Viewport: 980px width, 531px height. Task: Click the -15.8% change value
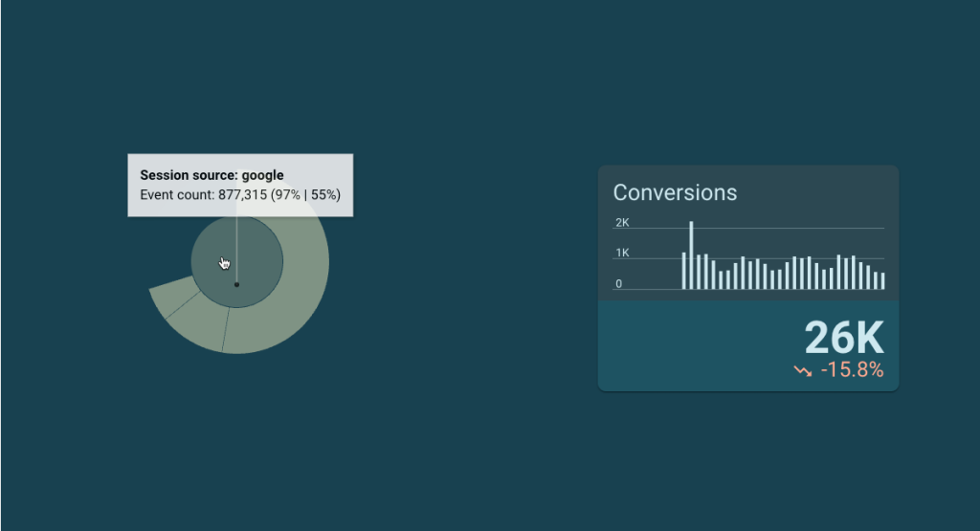click(x=852, y=370)
